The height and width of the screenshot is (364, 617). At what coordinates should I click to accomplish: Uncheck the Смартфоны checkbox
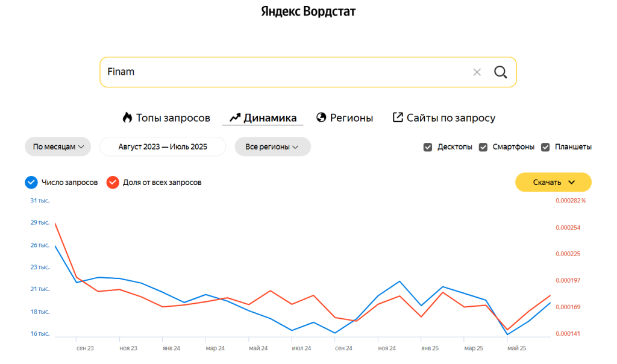pos(483,147)
